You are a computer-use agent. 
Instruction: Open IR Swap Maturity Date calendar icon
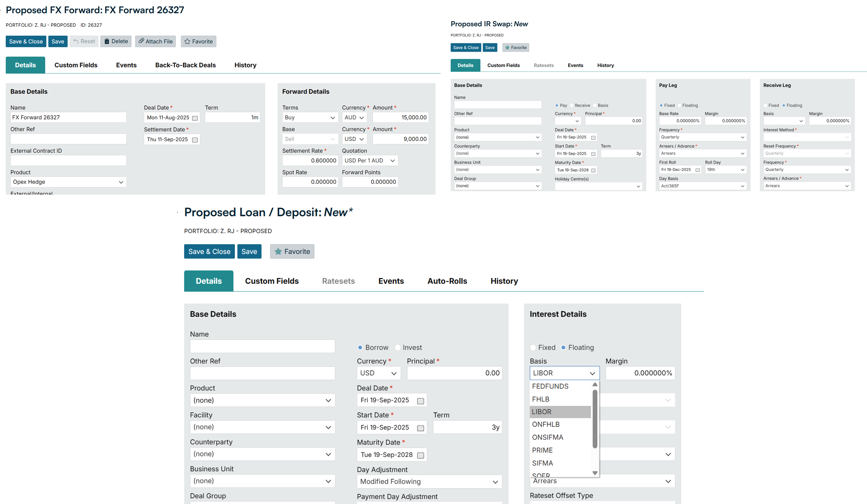(x=593, y=170)
